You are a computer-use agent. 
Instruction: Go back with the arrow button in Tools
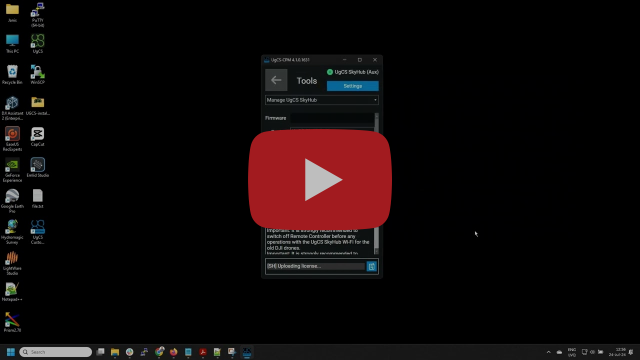point(276,80)
